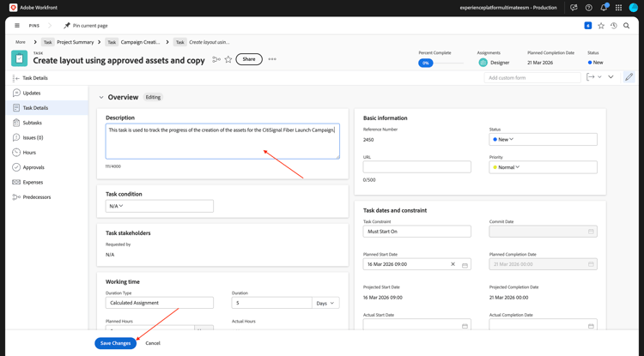Viewport: 644px width, 356px height.
Task: Go to the Approvals section
Action: (33, 167)
